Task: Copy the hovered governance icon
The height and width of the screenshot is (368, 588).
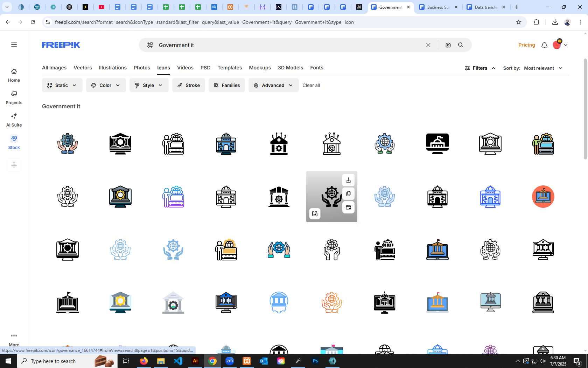Action: [348, 194]
